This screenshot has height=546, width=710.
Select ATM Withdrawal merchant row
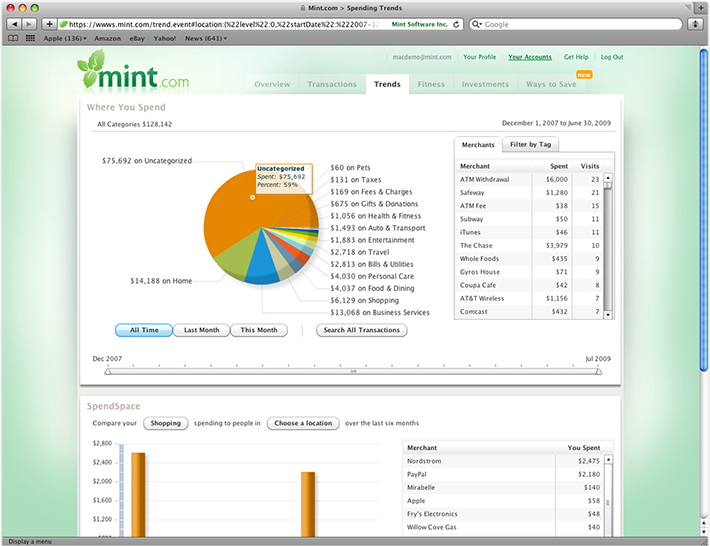529,179
